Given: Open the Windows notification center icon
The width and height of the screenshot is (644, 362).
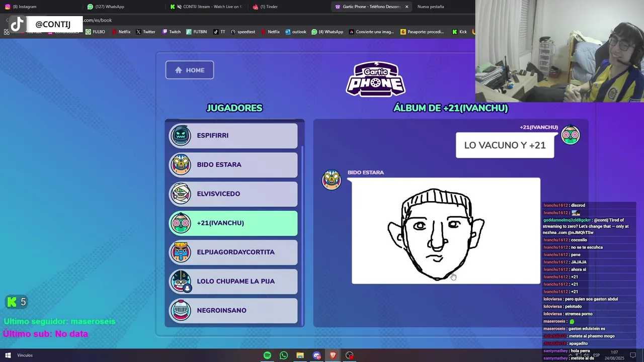Looking at the screenshot, I should tap(633, 355).
